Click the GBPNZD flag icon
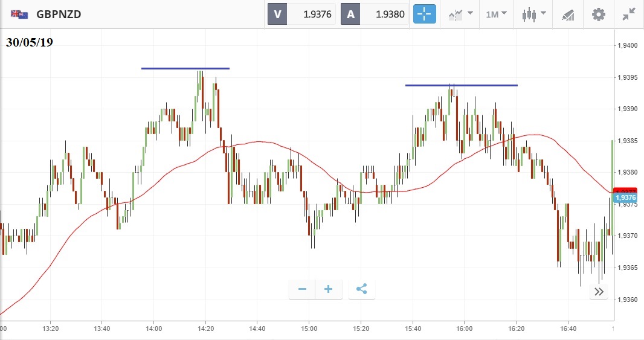Image resolution: width=644 pixels, height=340 pixels. [x=19, y=14]
